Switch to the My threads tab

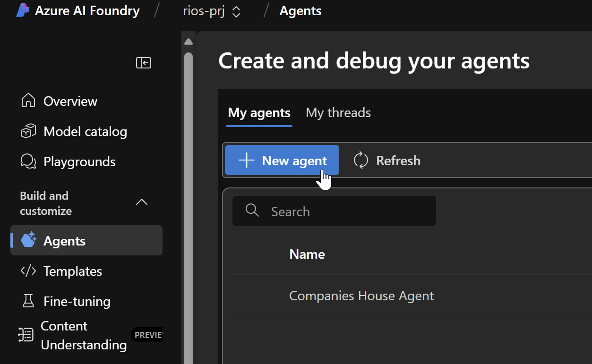338,113
